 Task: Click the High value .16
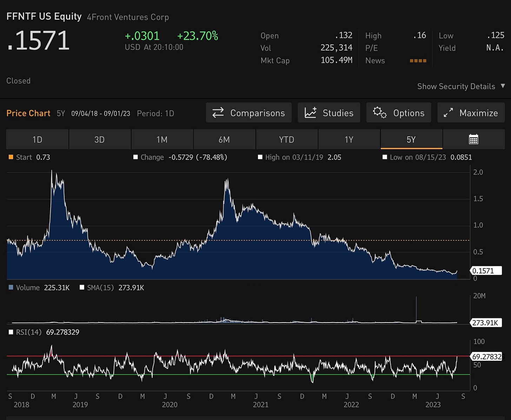point(419,35)
